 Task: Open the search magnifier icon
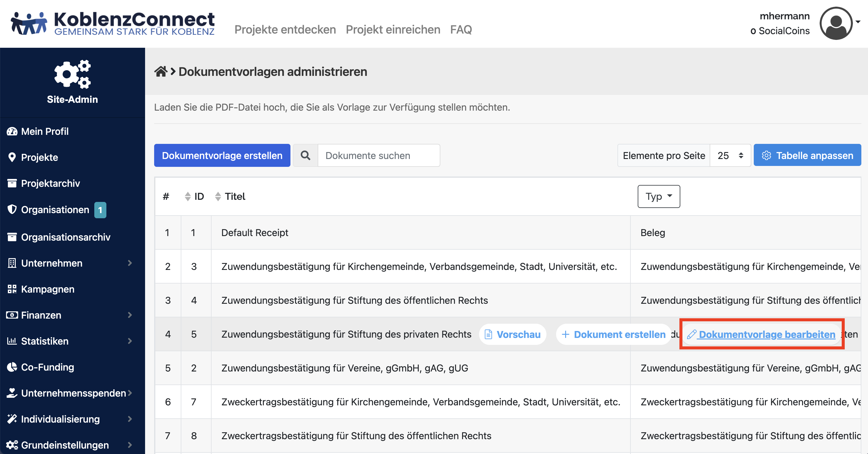(305, 155)
